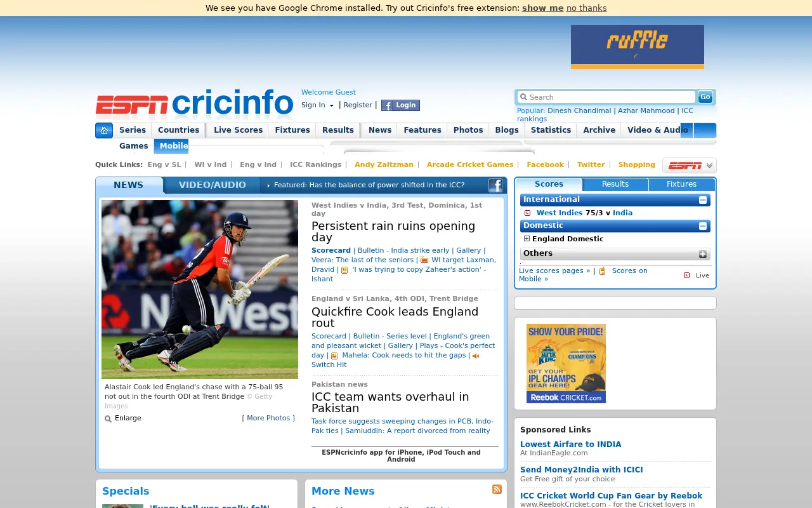Open the Sign In dropdown
This screenshot has width=812, height=508.
click(x=317, y=105)
